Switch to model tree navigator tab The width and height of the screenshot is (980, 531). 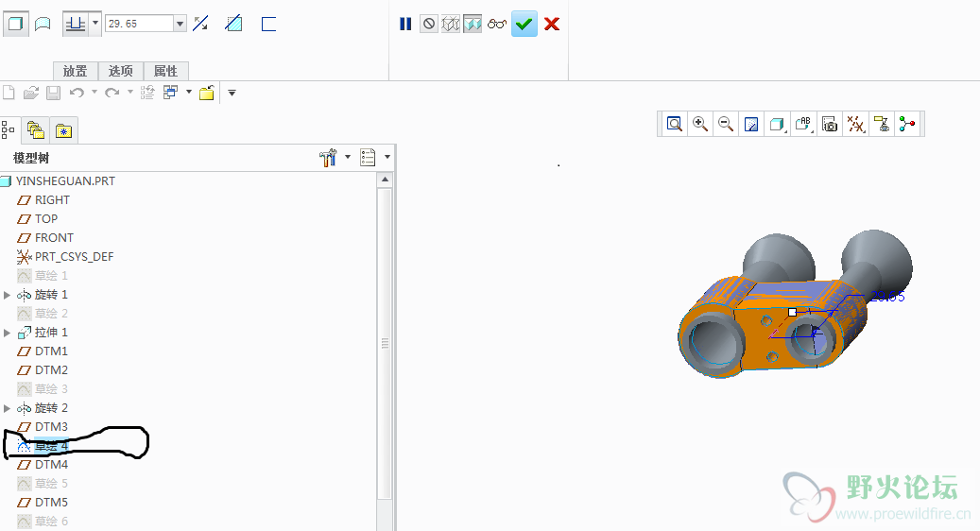point(9,130)
